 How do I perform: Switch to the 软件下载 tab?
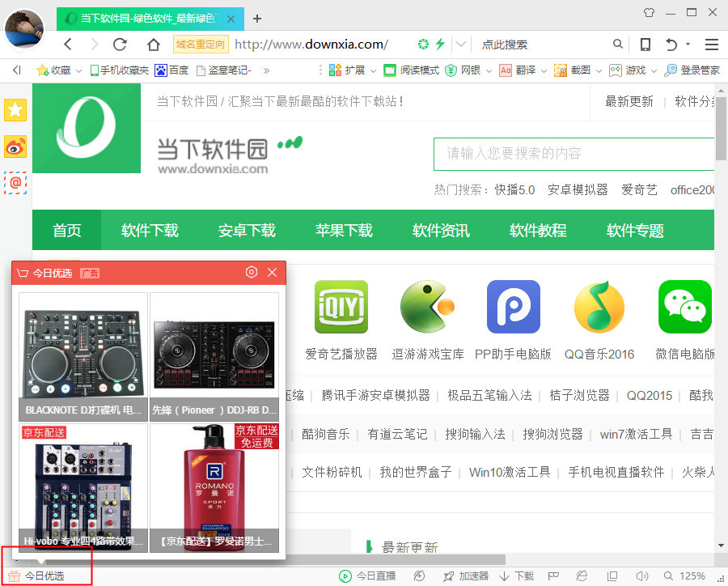point(149,230)
